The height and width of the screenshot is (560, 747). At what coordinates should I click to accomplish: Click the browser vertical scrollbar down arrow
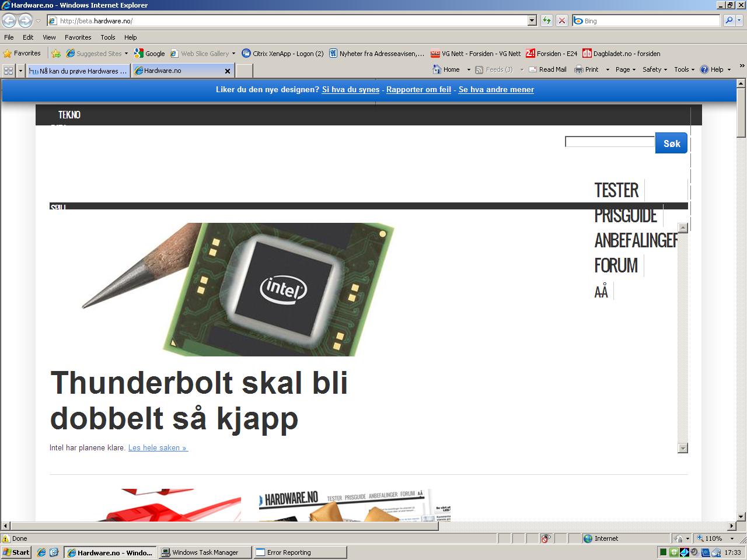[x=741, y=516]
